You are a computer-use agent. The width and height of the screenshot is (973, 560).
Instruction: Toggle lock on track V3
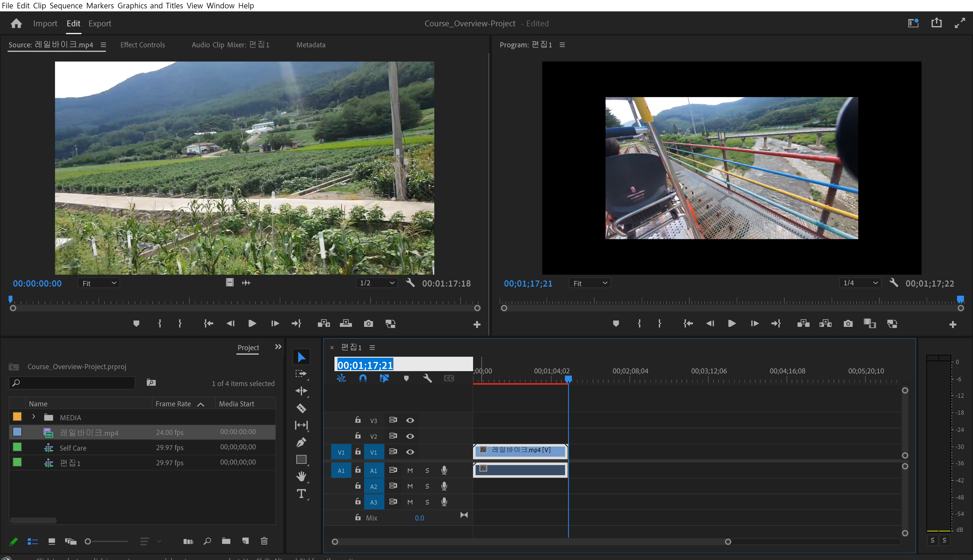point(358,420)
